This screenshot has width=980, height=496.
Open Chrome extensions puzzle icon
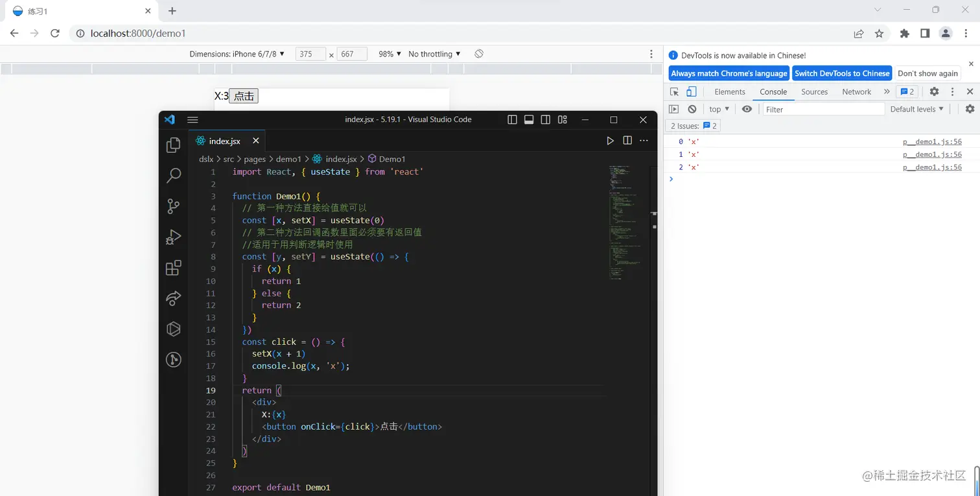coord(905,34)
